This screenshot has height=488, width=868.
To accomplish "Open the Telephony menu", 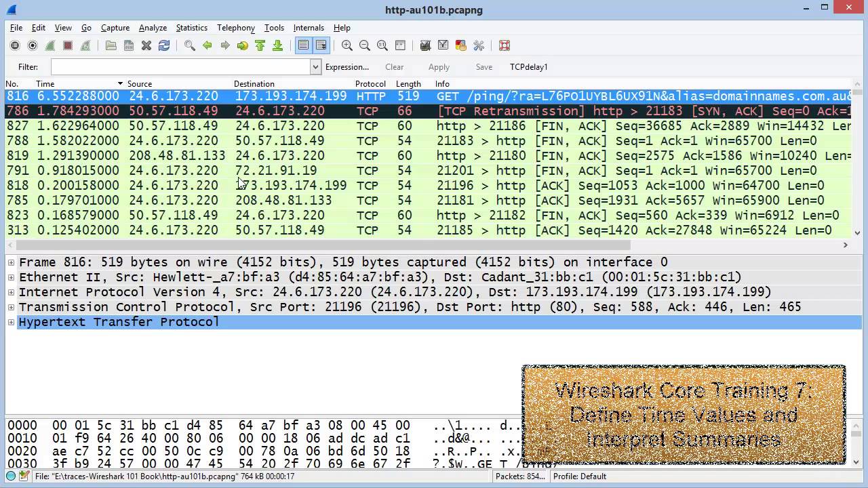I will pos(236,28).
